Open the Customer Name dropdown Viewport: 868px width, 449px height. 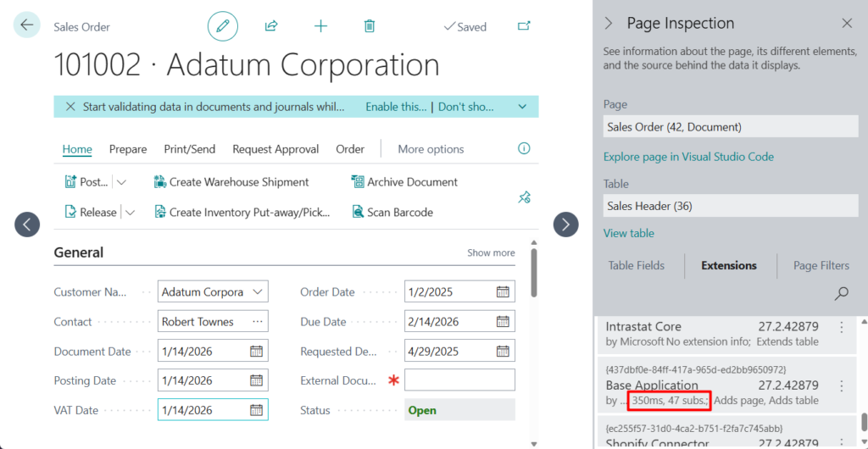256,292
